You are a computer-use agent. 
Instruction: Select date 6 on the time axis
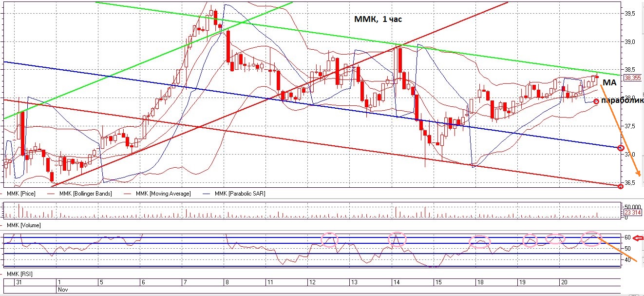pos(143,282)
